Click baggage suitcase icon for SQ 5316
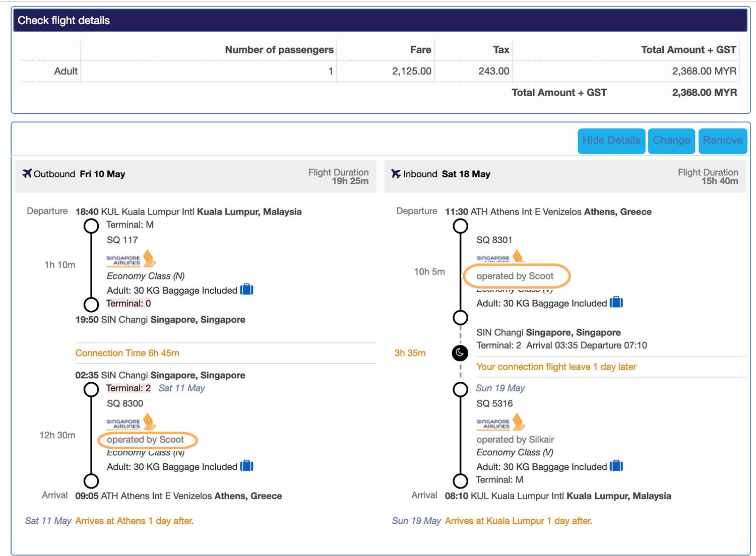Viewport: 756px width, 556px height. (616, 466)
